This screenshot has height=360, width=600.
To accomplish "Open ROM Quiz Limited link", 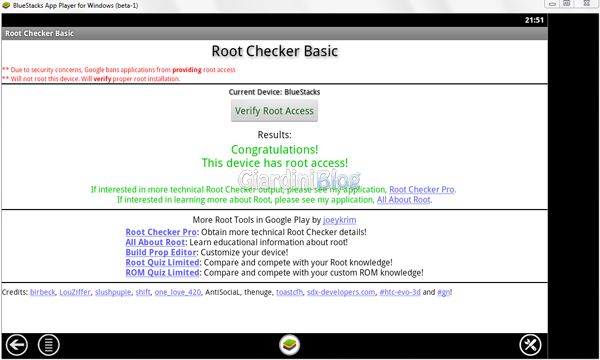I will [162, 273].
